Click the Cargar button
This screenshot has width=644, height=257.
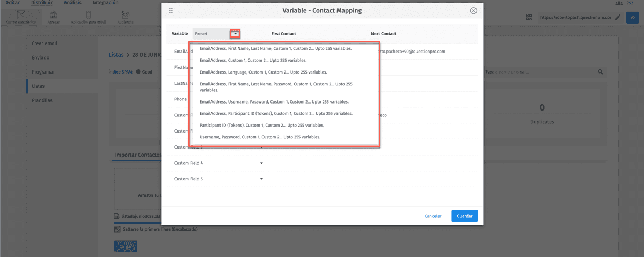point(126,246)
